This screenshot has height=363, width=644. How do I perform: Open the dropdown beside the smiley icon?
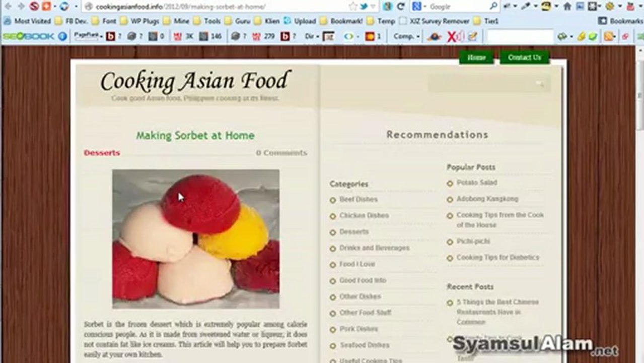(x=557, y=7)
